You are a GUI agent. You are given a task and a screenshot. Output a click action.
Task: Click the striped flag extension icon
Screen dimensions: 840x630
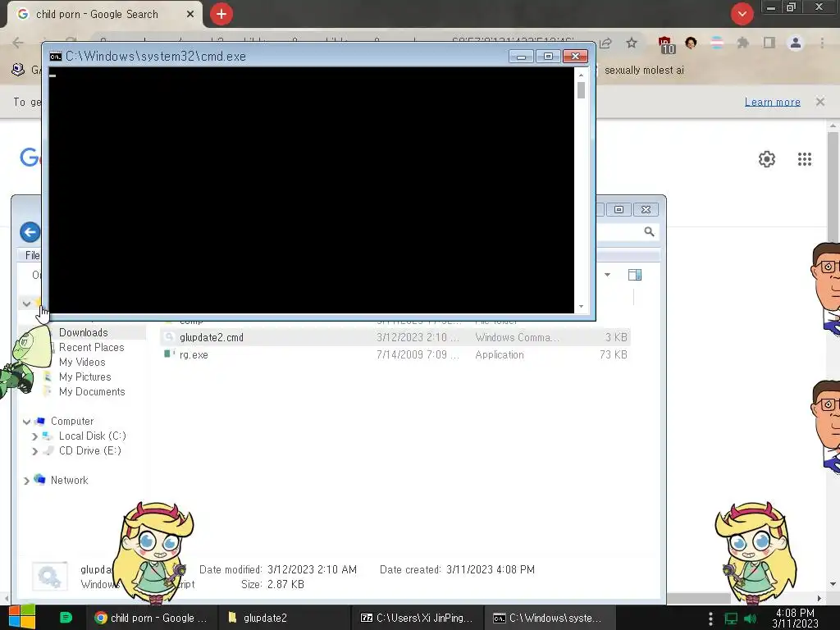pos(717,43)
